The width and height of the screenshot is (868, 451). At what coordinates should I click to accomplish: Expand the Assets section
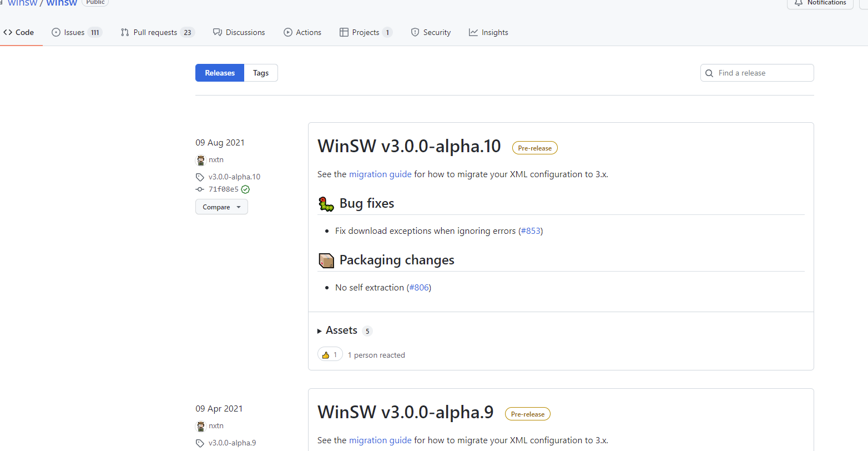(x=341, y=330)
